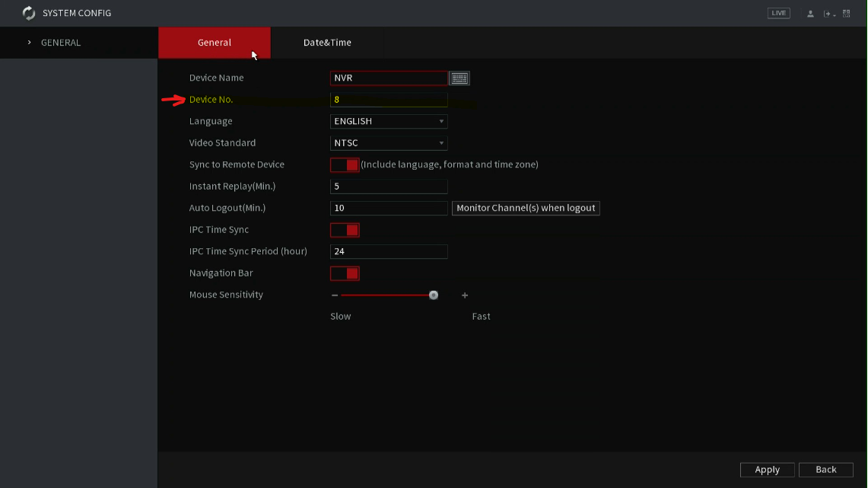This screenshot has width=868, height=488.
Task: Click the 'Video Standard' label
Action: [x=223, y=143]
